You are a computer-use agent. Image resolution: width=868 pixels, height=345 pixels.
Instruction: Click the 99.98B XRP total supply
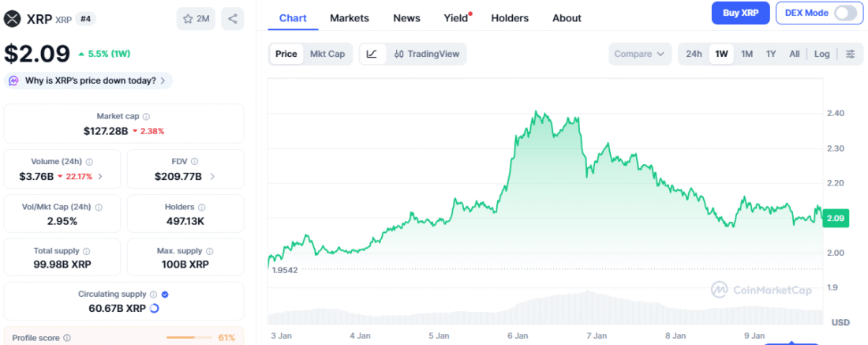tap(62, 264)
